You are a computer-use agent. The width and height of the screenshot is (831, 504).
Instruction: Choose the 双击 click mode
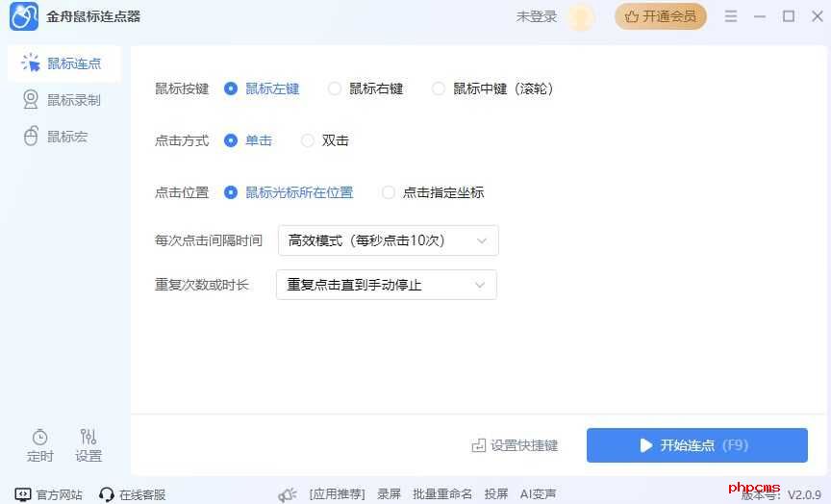click(308, 140)
